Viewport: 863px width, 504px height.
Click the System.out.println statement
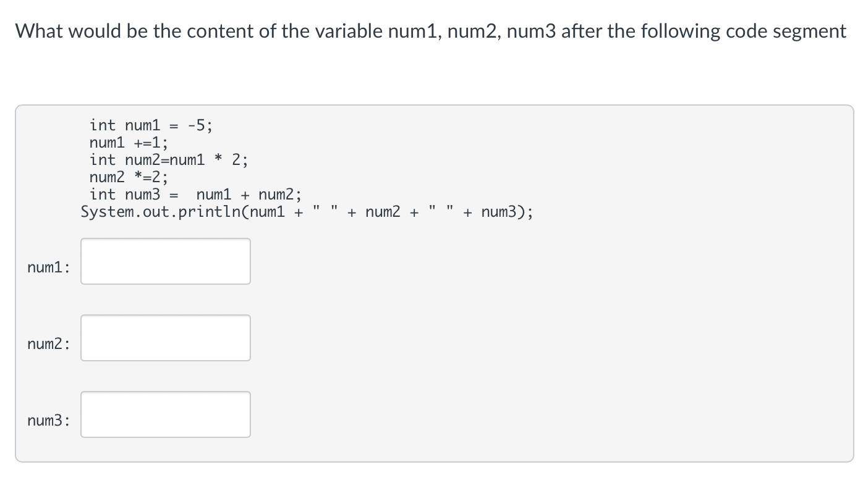307,212
